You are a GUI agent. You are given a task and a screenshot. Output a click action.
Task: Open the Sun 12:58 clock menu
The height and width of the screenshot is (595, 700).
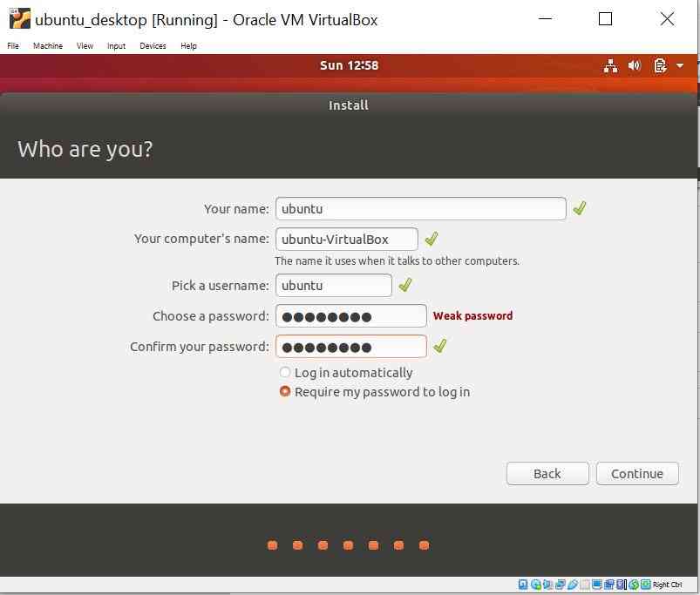coord(349,65)
